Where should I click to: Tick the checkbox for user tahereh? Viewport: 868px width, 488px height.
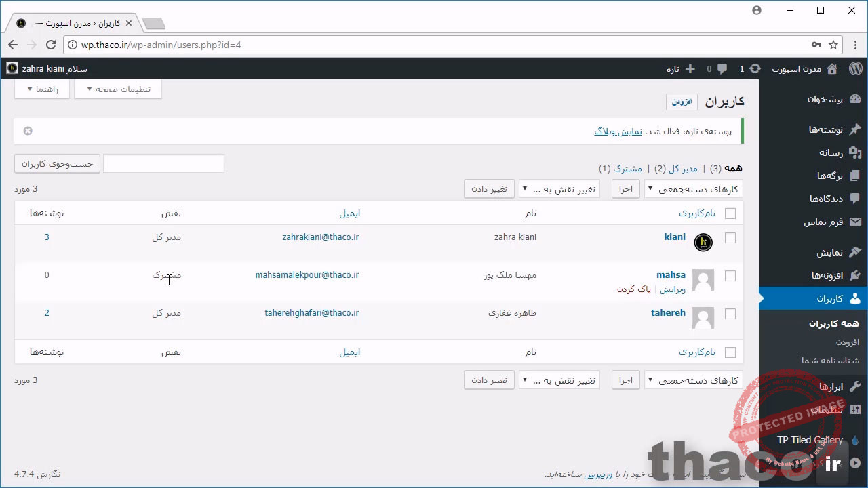click(x=730, y=314)
